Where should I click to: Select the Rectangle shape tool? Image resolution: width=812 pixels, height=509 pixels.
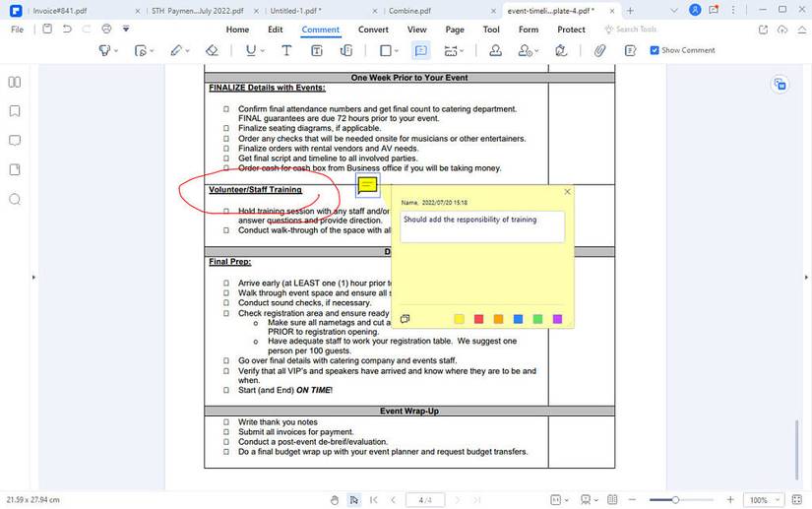386,50
